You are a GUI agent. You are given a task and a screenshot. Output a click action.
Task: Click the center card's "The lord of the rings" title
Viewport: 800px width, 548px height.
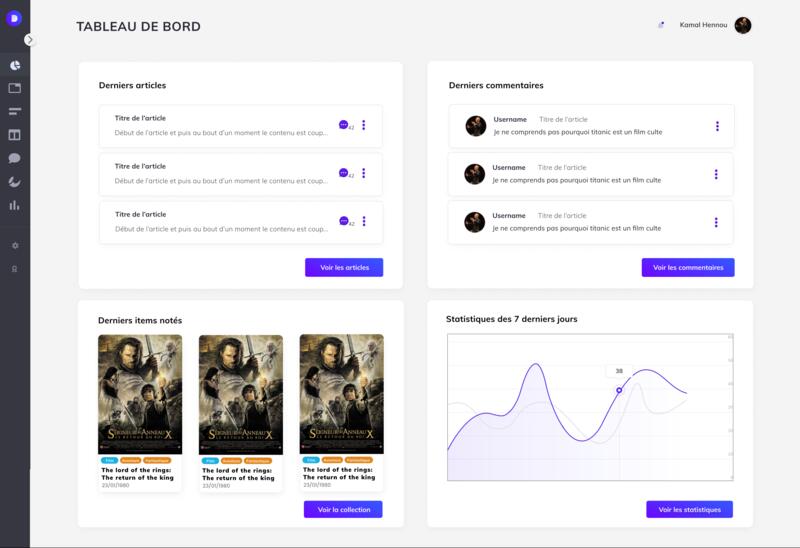click(238, 474)
